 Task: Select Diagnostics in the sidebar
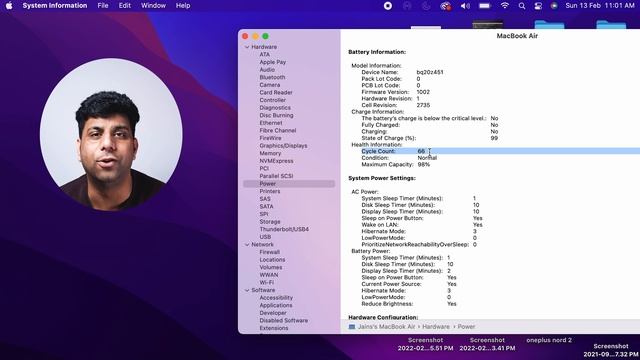(275, 108)
